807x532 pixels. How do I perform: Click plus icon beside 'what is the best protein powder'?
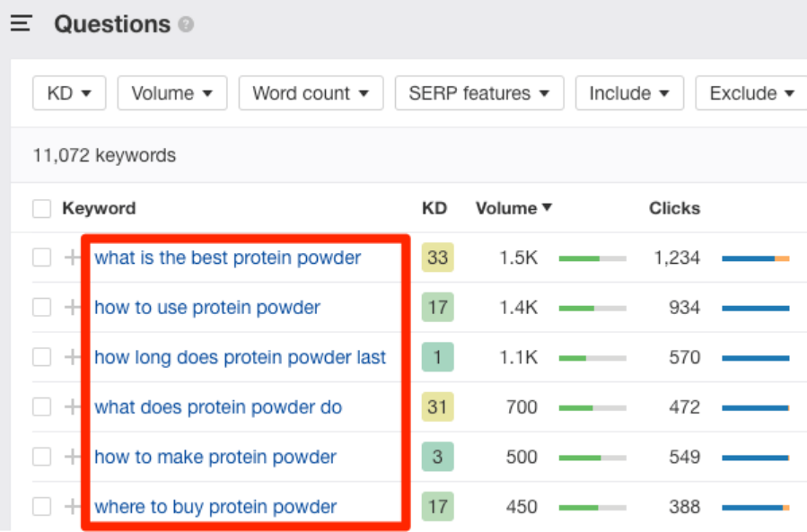coord(73,257)
